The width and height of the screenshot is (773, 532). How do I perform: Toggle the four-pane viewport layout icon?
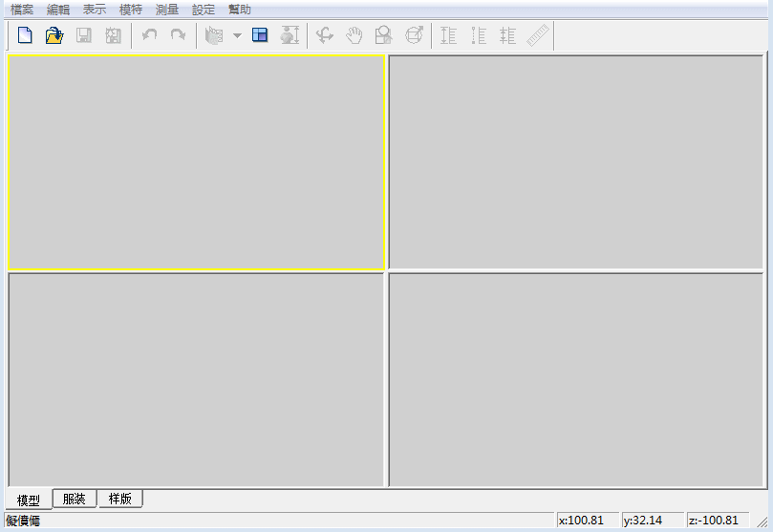coord(260,36)
